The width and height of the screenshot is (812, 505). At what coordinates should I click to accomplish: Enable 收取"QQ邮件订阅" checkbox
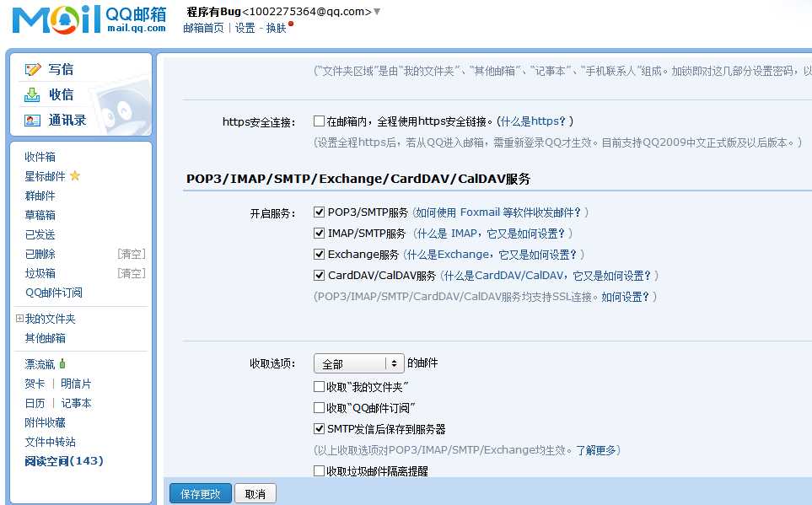tap(319, 408)
